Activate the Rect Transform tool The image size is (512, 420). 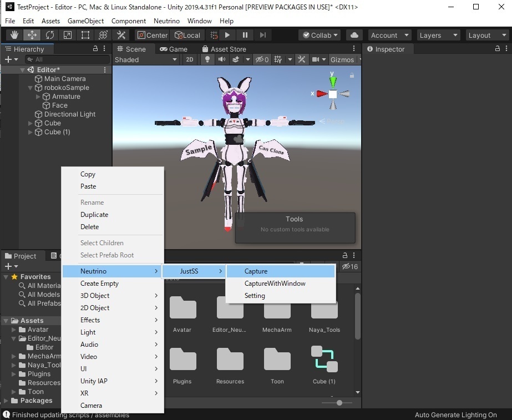pyautogui.click(x=84, y=34)
